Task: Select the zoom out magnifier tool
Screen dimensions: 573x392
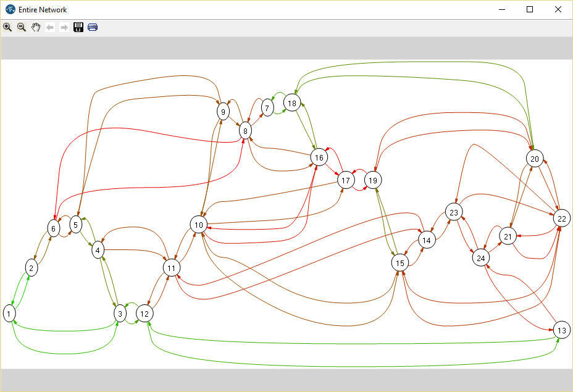Action: [x=22, y=27]
